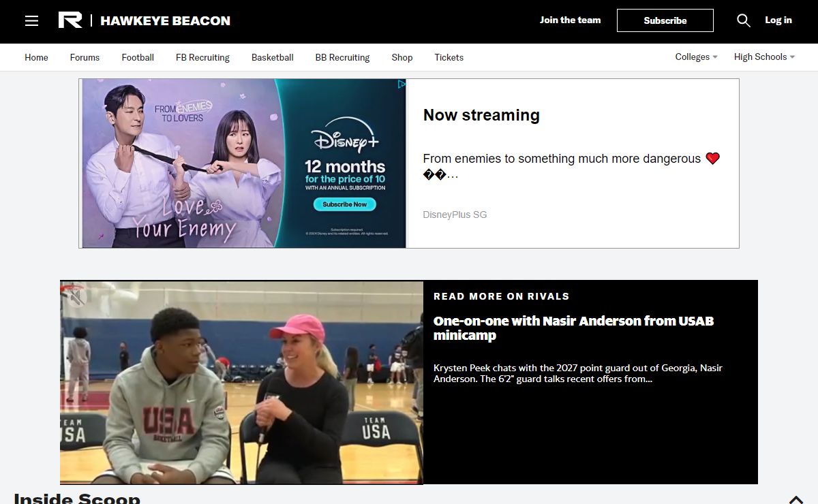Click the Now streaming ad headline
Screen dimensions: 818x504
tap(481, 115)
